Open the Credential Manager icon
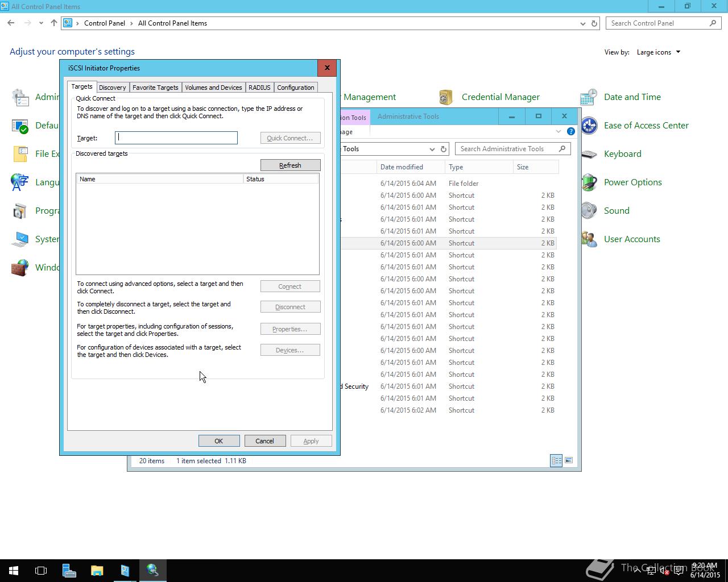 point(446,97)
